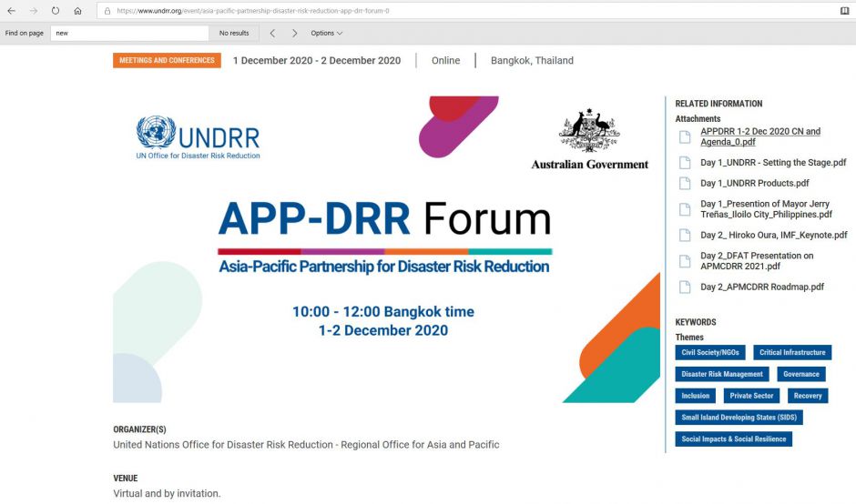Jump to next find result arrow
Screen dimensions: 856x504
pyautogui.click(x=295, y=34)
